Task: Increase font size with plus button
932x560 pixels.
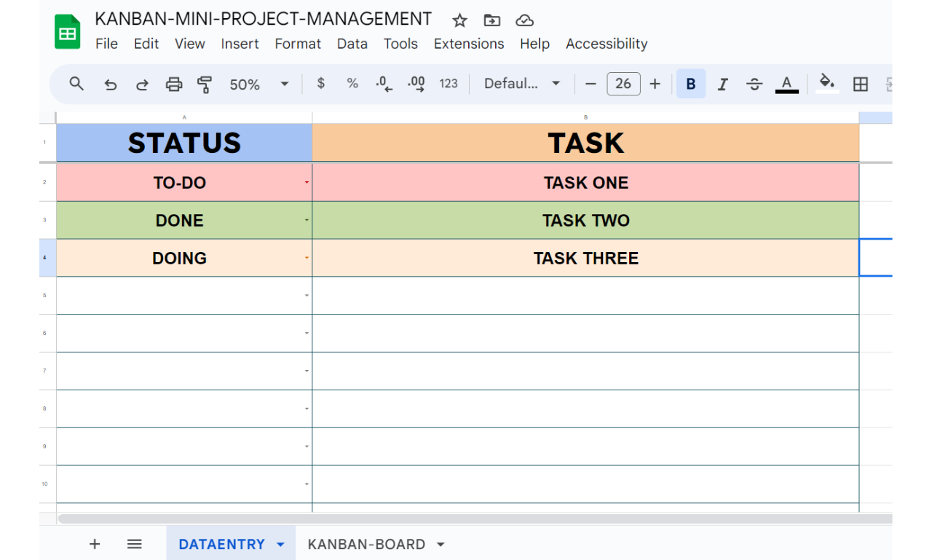Action: click(x=655, y=84)
